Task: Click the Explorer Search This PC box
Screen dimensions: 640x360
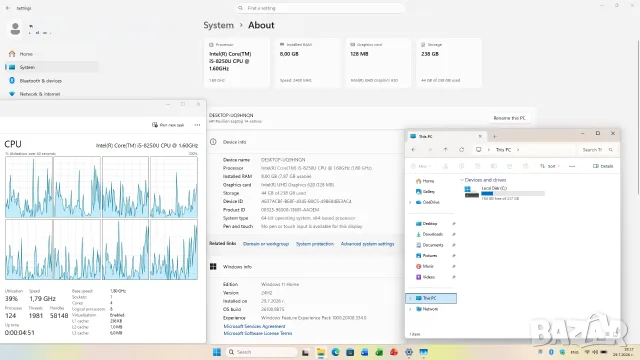Action: coord(598,150)
